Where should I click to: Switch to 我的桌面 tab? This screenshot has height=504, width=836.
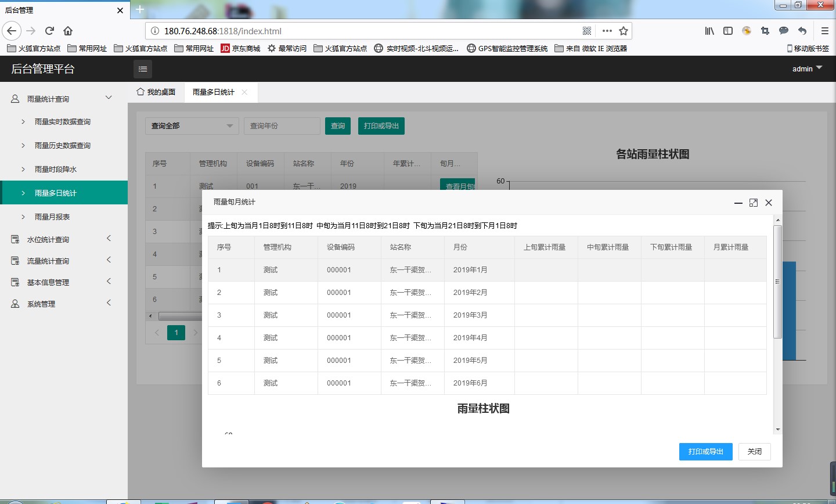pyautogui.click(x=156, y=92)
